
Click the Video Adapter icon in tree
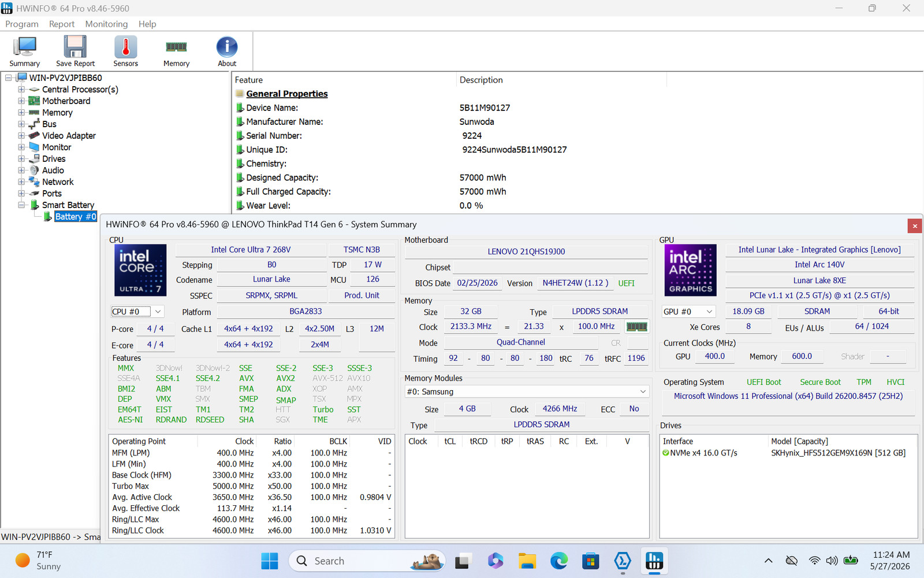35,136
